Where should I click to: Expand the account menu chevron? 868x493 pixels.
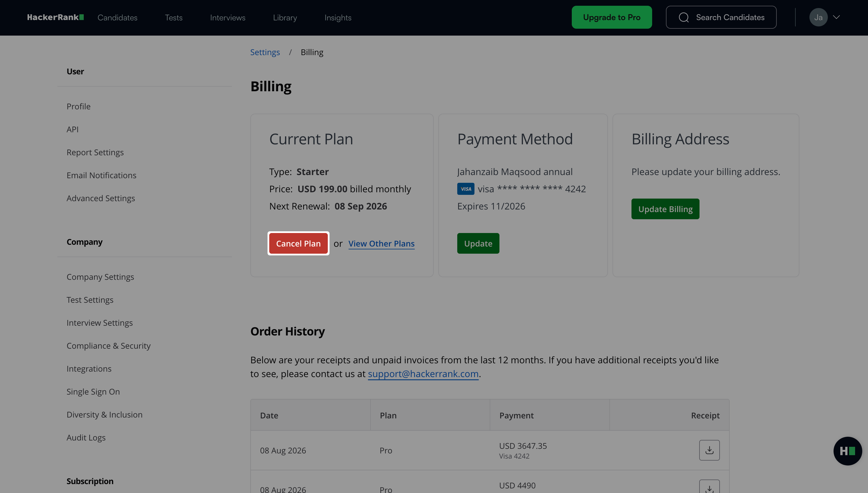point(836,17)
